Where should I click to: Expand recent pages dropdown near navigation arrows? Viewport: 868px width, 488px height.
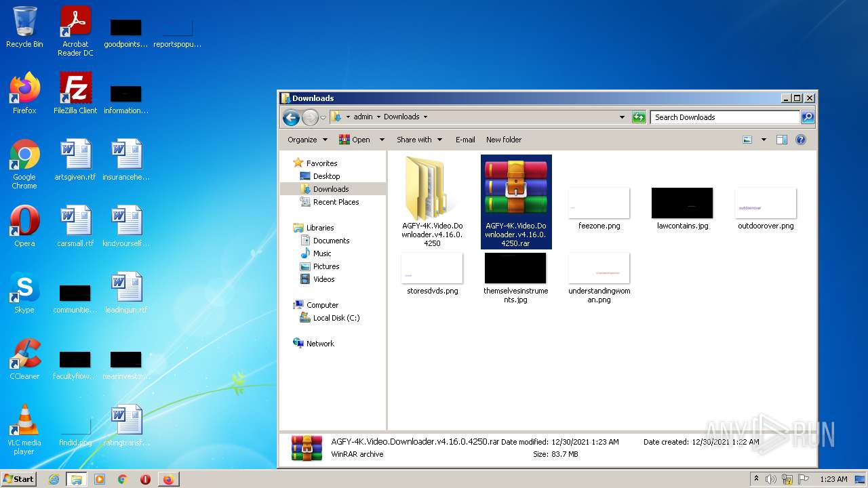(323, 117)
